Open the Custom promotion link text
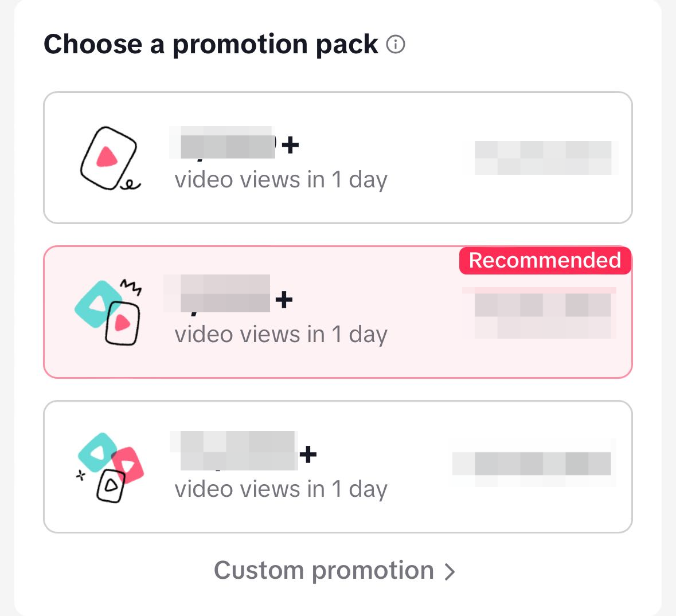The image size is (676, 616). tap(324, 571)
